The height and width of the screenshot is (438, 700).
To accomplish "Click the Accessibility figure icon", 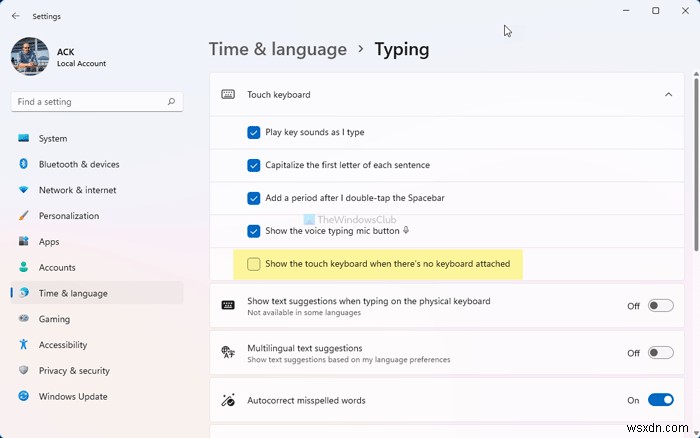I will (24, 344).
